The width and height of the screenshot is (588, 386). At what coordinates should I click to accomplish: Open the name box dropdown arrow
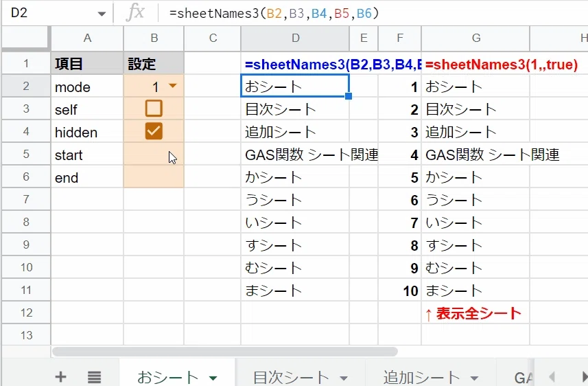pos(102,14)
